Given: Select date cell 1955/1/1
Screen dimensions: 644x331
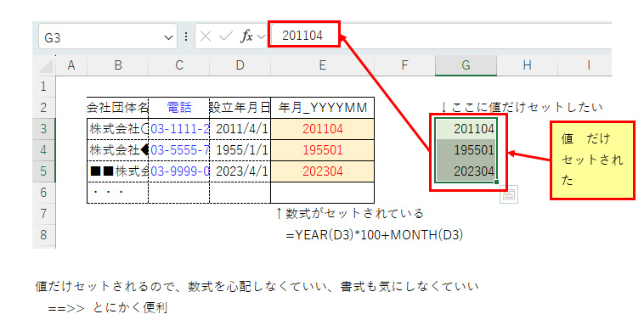Looking at the screenshot, I should click(240, 150).
